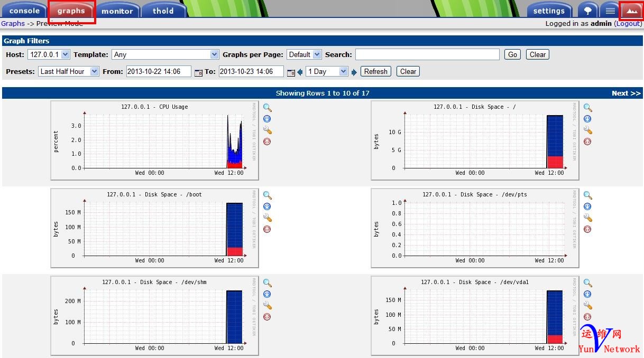Click Clear button next to Refresh

pyautogui.click(x=408, y=71)
